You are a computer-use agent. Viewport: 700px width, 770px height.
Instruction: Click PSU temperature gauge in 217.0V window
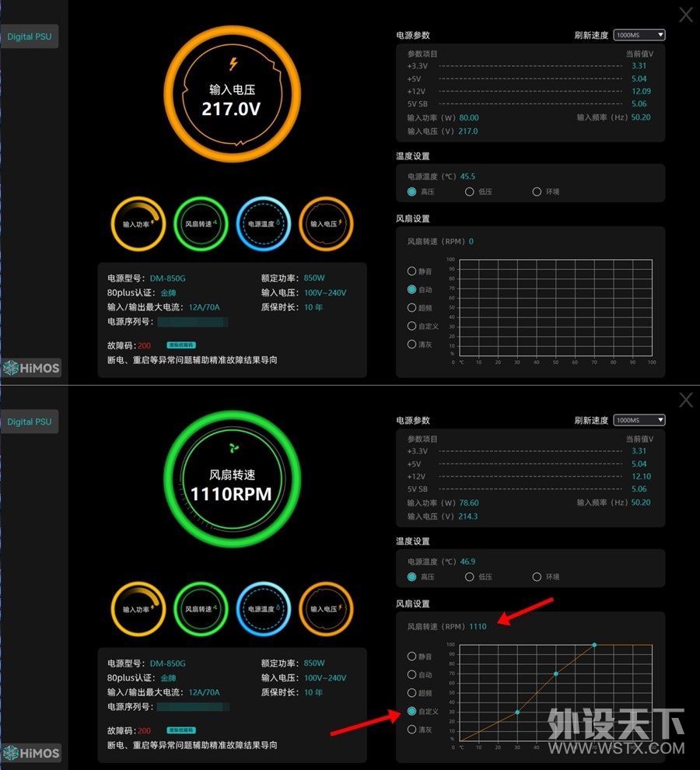coord(264,224)
